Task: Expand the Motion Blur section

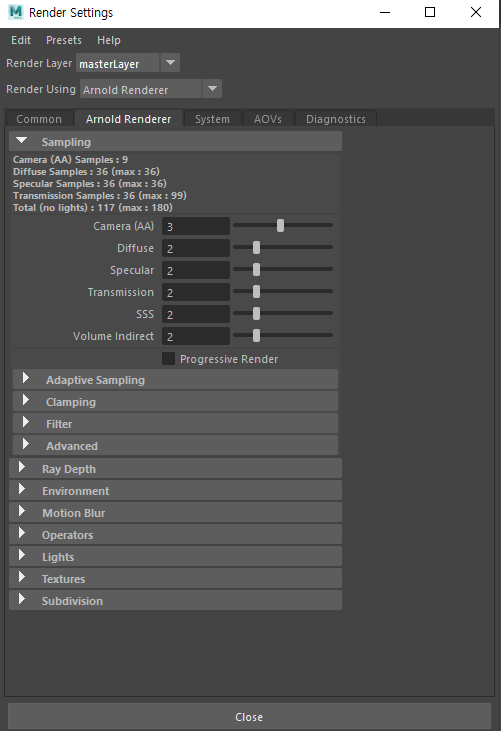Action: tap(175, 512)
